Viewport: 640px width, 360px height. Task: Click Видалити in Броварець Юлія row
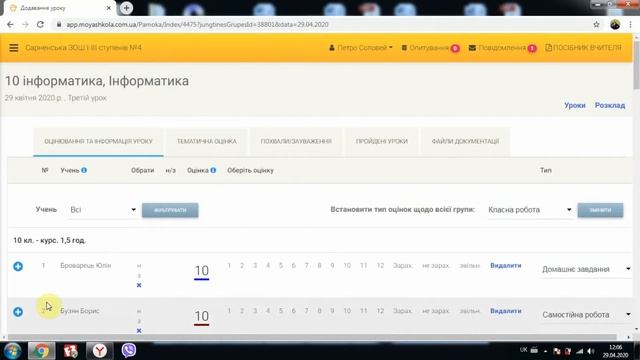pos(506,265)
